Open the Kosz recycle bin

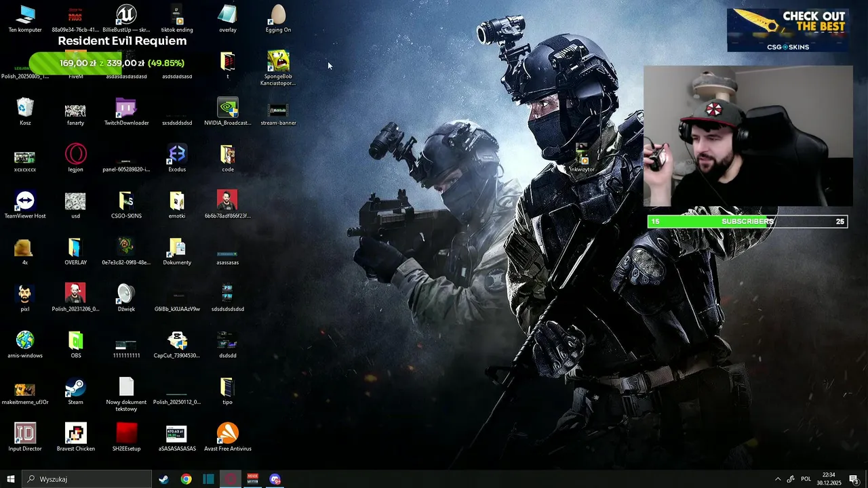coord(25,111)
